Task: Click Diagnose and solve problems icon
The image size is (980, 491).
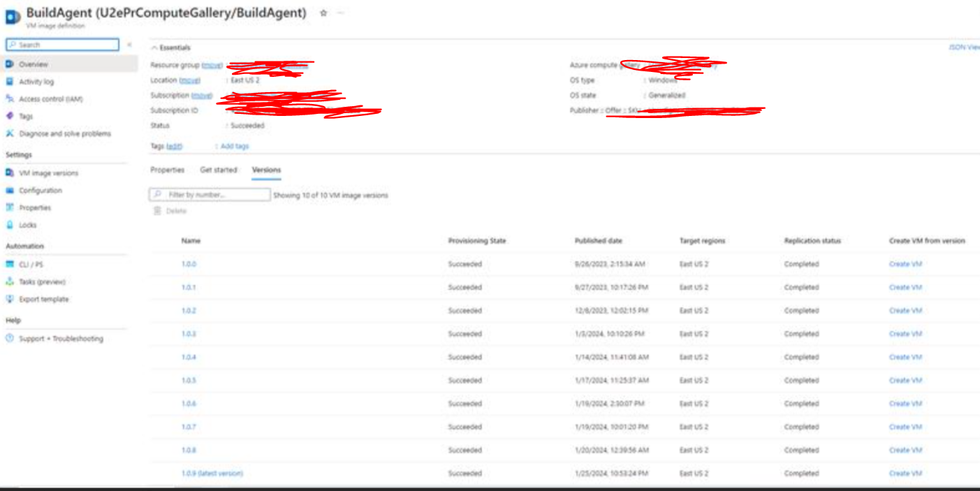Action: tap(10, 133)
